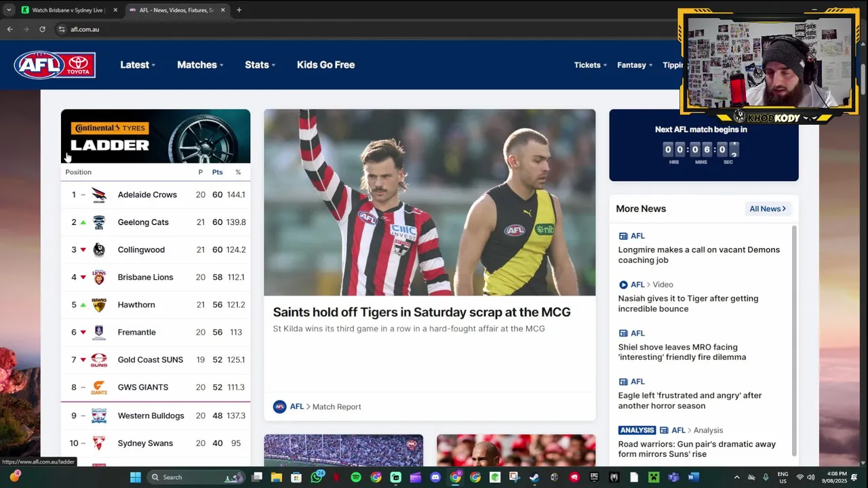Screen dimensions: 868x488
Task: Click Geelong Cats team name
Action: click(143, 222)
